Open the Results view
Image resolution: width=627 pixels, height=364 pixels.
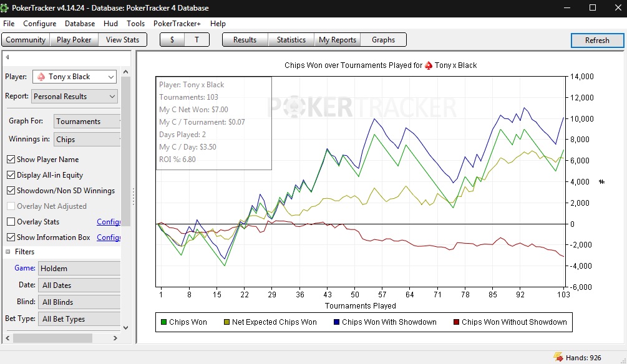click(x=245, y=40)
